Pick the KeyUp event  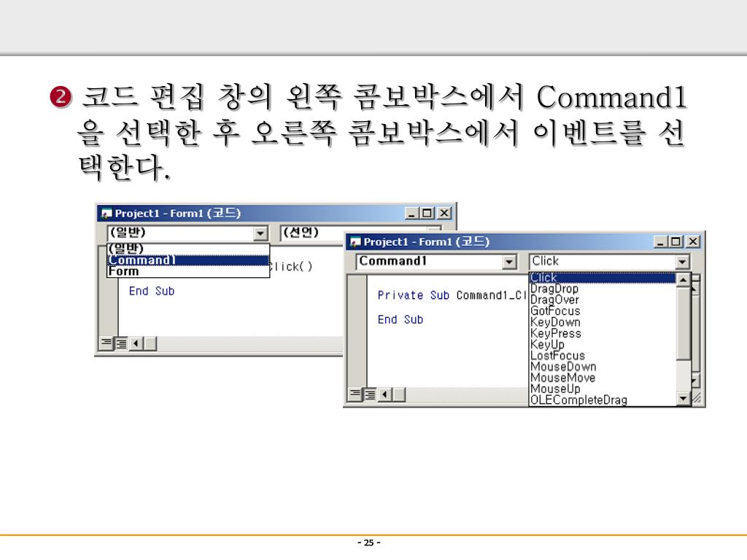tap(602, 344)
